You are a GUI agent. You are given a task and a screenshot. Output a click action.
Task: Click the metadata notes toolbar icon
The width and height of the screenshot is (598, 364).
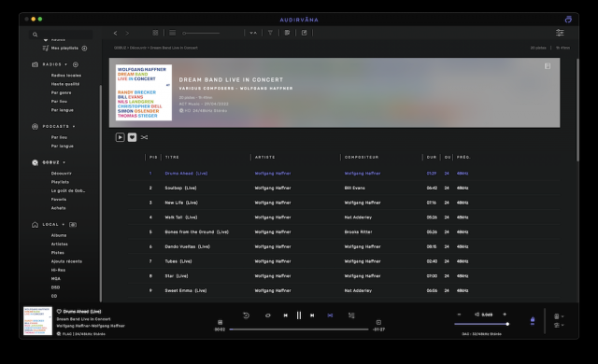pyautogui.click(x=287, y=33)
